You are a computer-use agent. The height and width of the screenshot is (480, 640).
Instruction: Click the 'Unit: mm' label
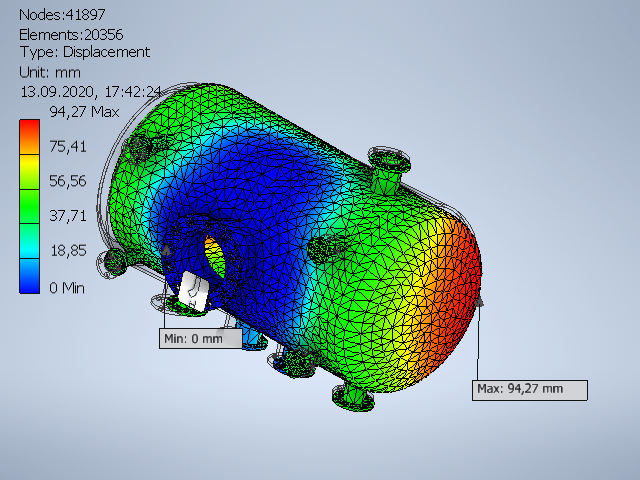(50, 73)
